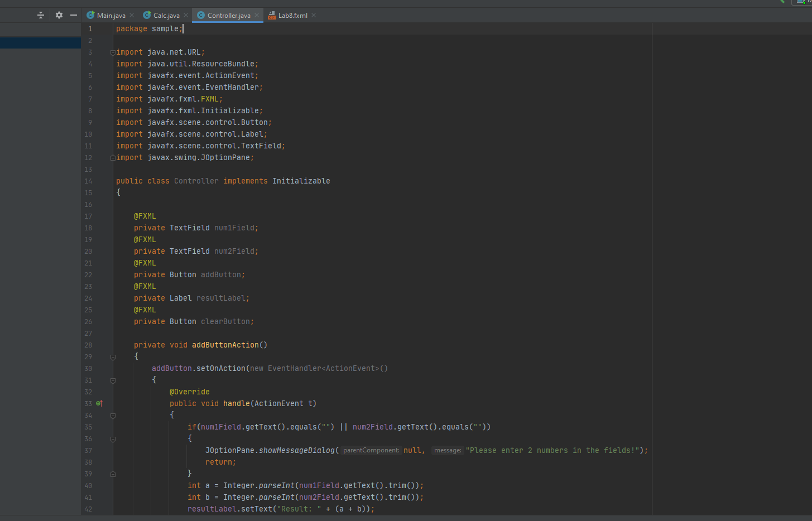Click the override gutter icon on line 33

(x=99, y=403)
